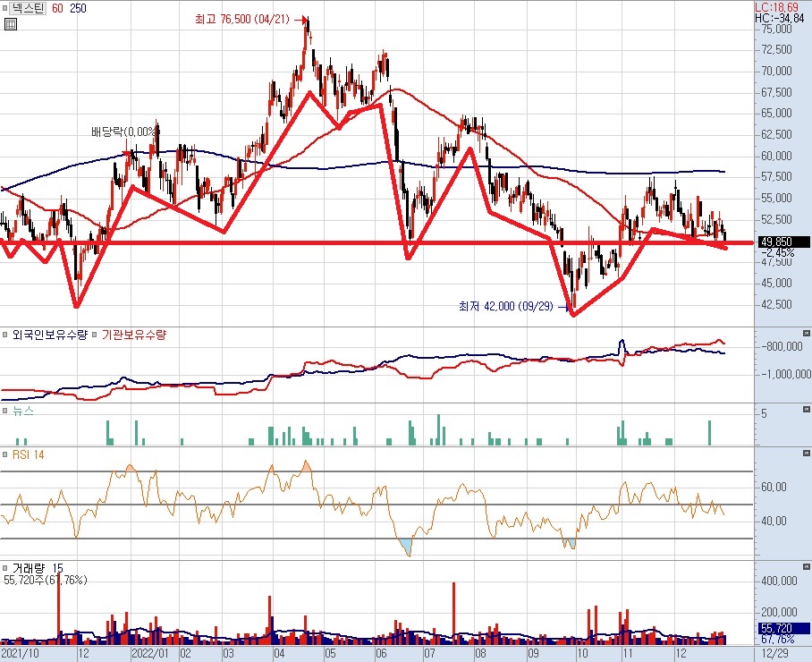Select the 60 moving average label

point(57,8)
